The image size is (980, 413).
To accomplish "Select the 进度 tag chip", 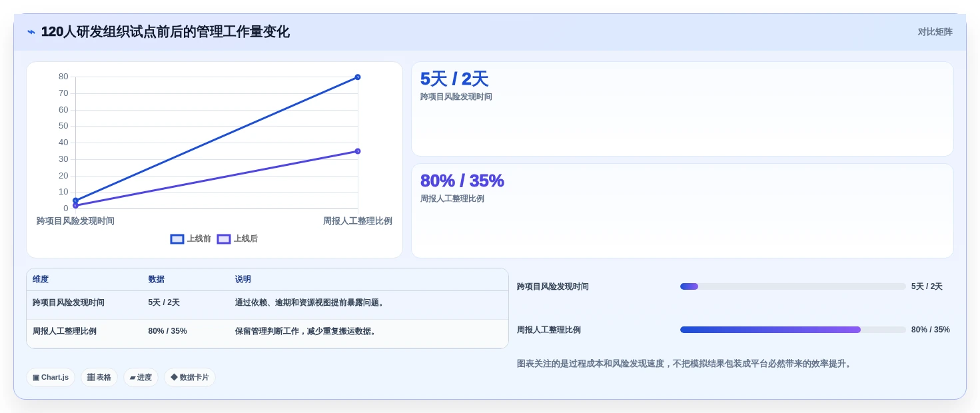I will click(x=141, y=378).
